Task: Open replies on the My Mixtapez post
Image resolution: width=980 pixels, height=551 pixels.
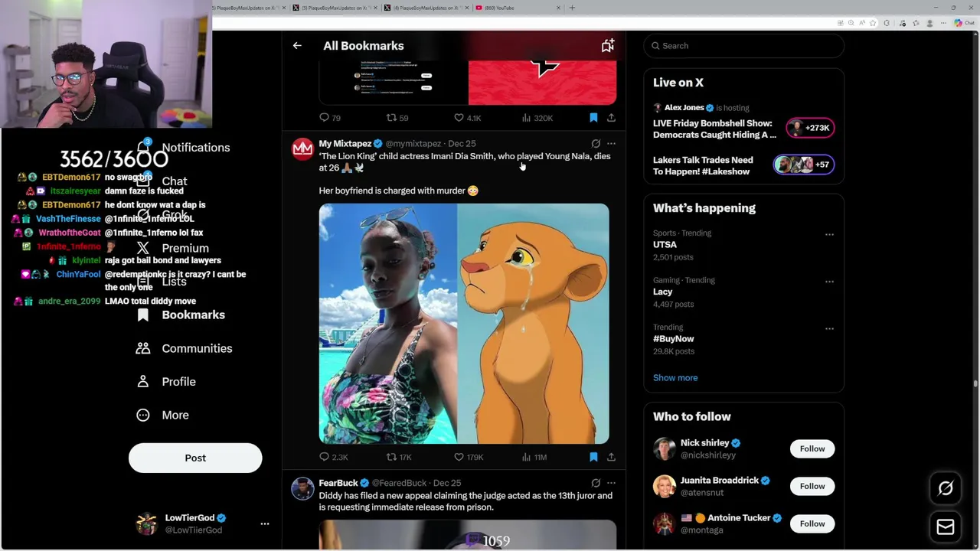Action: [x=333, y=457]
